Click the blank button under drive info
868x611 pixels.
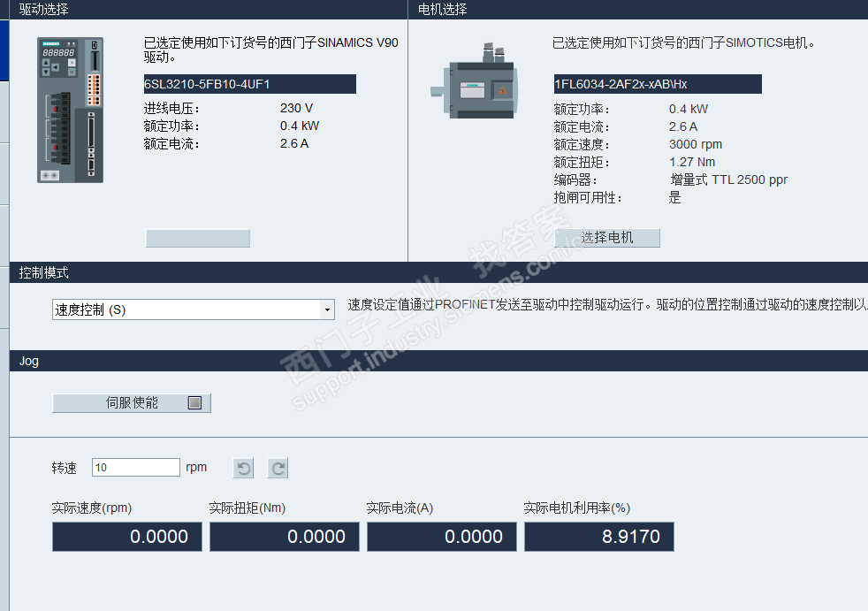(x=198, y=238)
